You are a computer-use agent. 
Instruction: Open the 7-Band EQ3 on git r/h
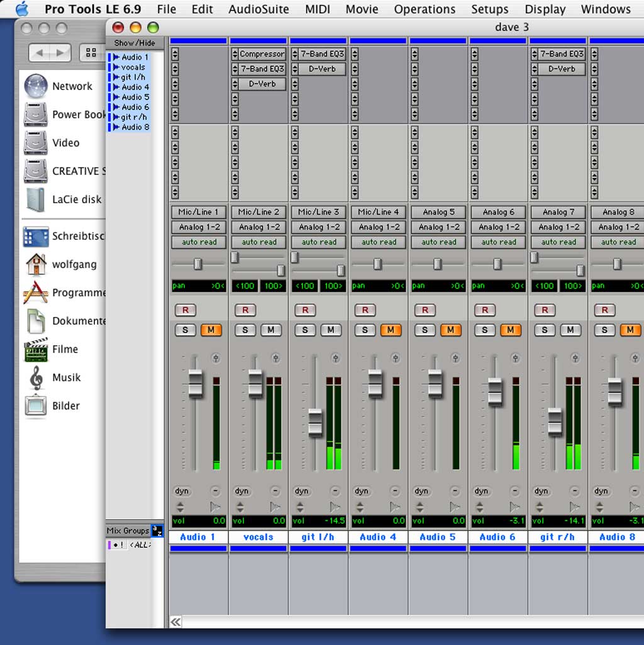(x=562, y=54)
